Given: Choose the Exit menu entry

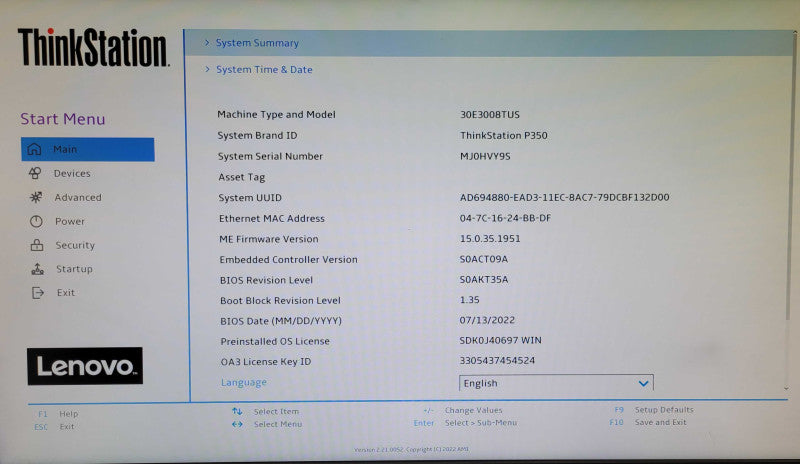Looking at the screenshot, I should [x=66, y=292].
